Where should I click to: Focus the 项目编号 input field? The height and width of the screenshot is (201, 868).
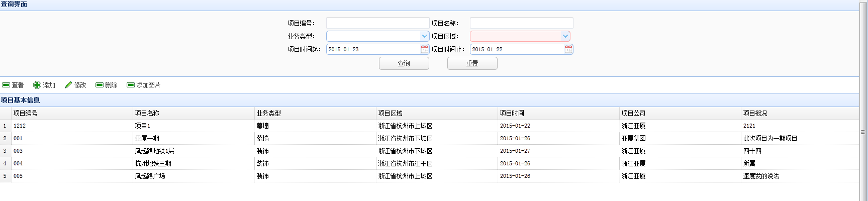pos(378,23)
